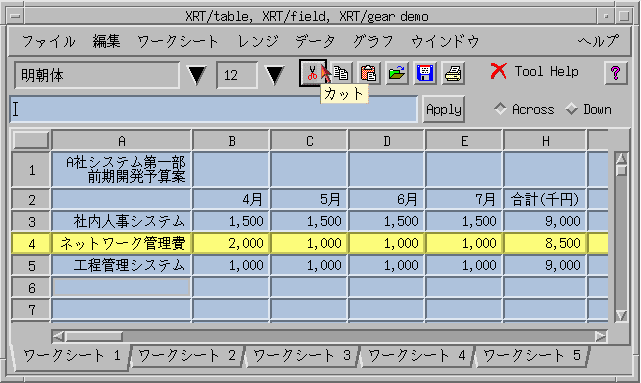Click the Print printer icon
Screen dimensions: 641x383
pyautogui.click(x=453, y=74)
